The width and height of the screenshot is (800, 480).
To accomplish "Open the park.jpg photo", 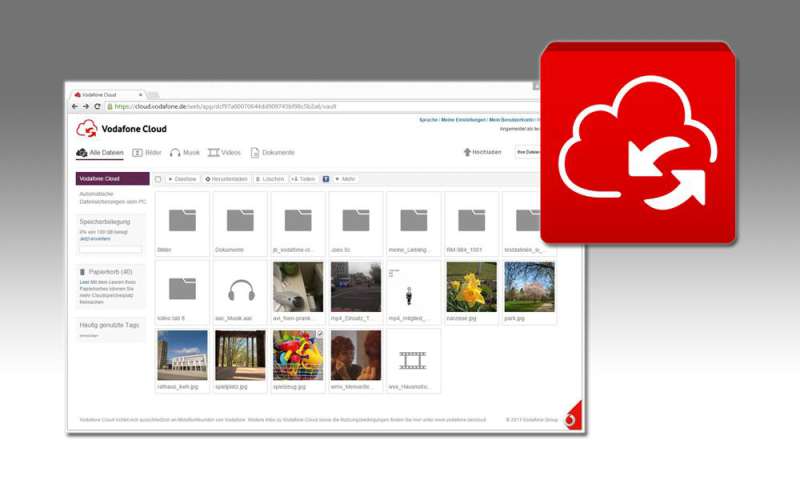I will click(530, 287).
